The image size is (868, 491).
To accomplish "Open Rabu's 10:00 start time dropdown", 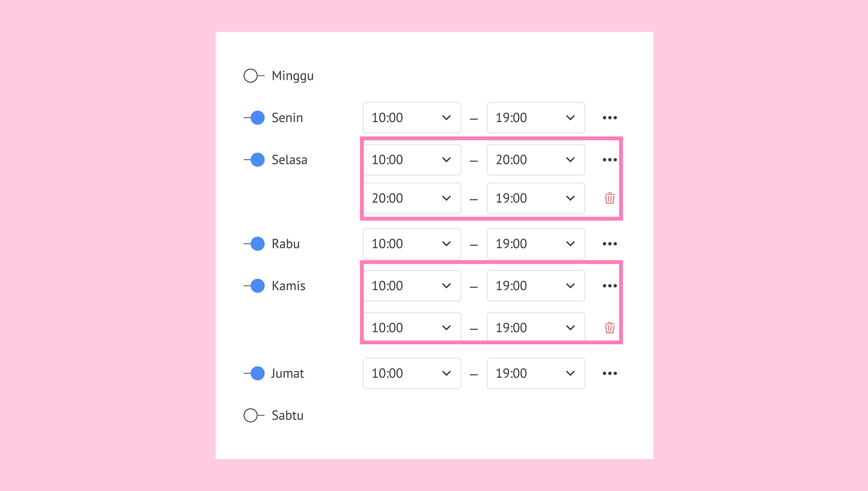I will pyautogui.click(x=412, y=244).
